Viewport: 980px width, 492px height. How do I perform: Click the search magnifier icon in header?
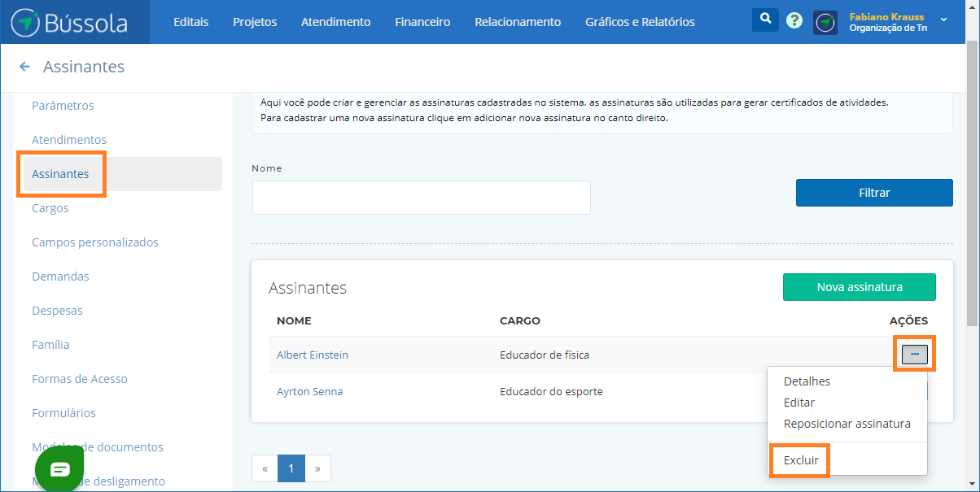(764, 20)
